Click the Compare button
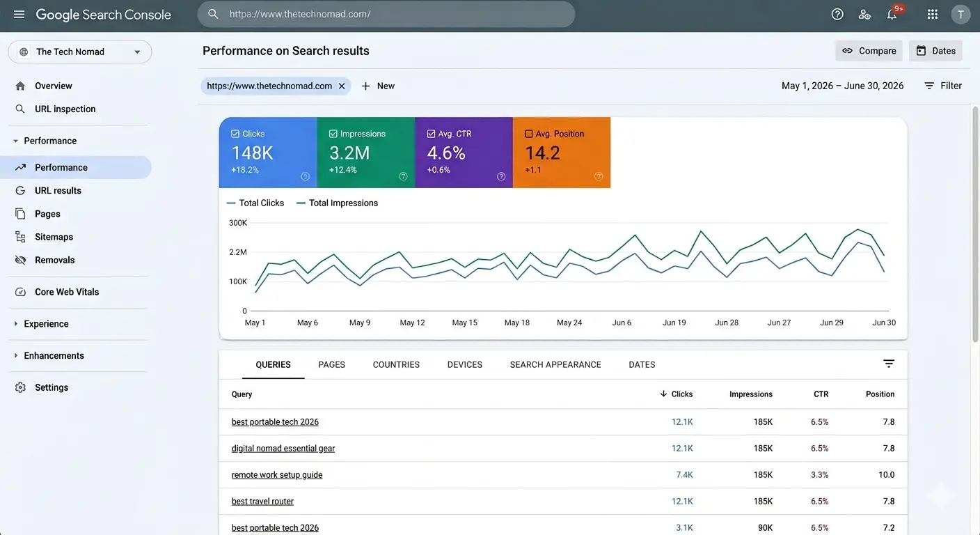Viewport: 980px width, 535px height. click(x=869, y=49)
